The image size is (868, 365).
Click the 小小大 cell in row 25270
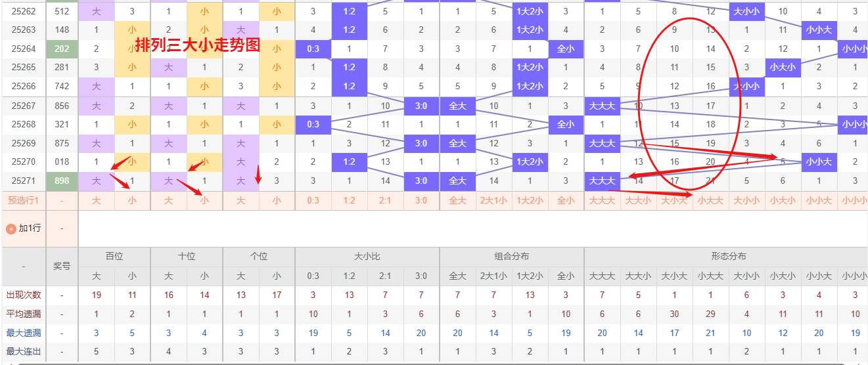click(x=819, y=161)
